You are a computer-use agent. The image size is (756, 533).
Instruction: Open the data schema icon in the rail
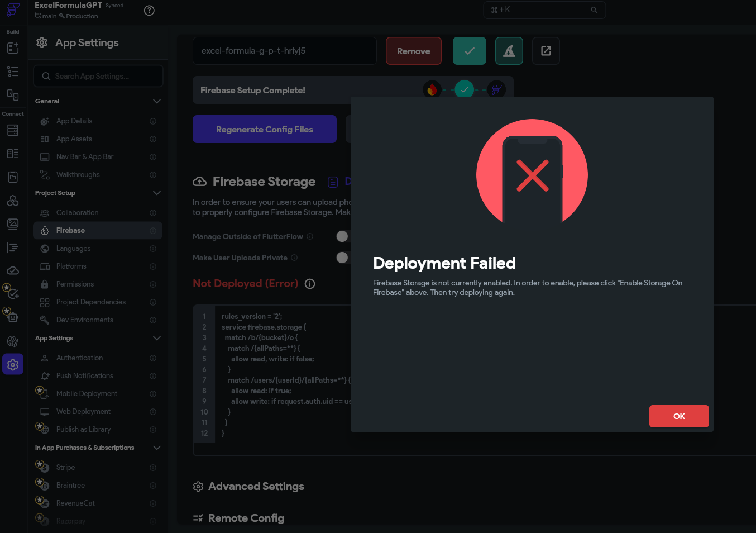coord(13,154)
